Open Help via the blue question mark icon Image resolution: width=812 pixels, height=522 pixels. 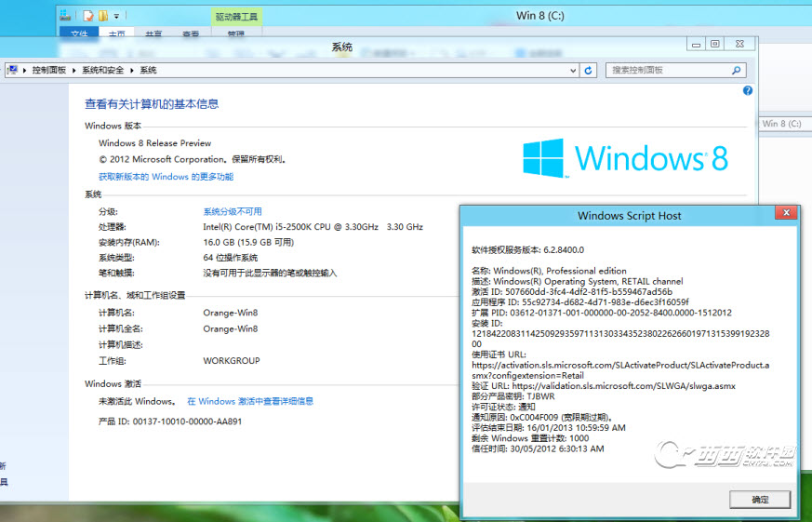[747, 90]
